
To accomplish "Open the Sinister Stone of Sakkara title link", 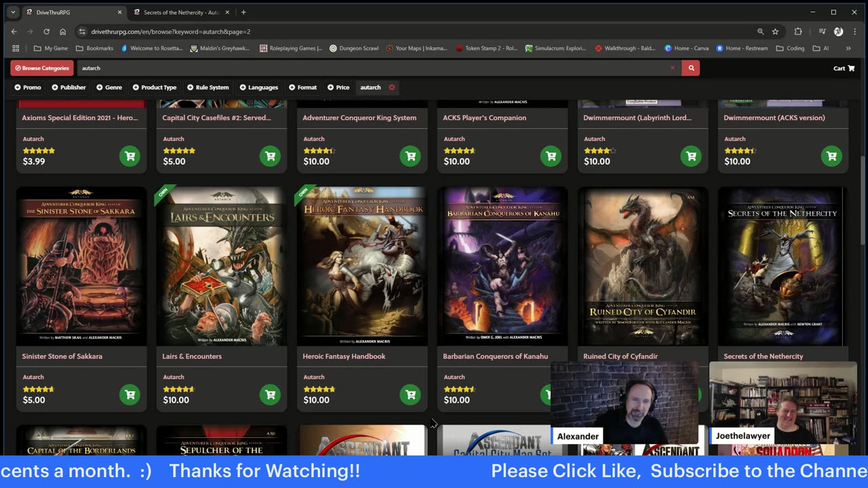I will [x=62, y=357].
